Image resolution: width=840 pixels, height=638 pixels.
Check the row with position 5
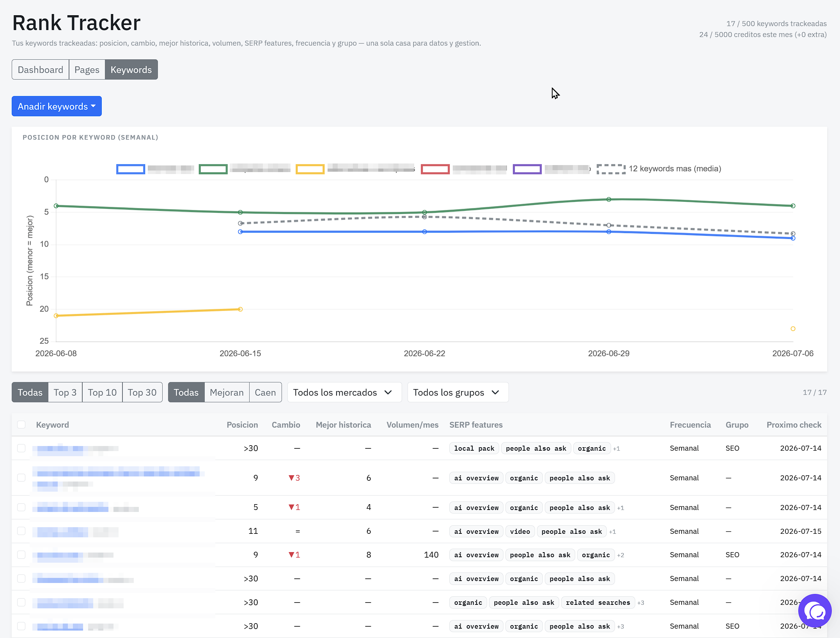click(x=21, y=507)
